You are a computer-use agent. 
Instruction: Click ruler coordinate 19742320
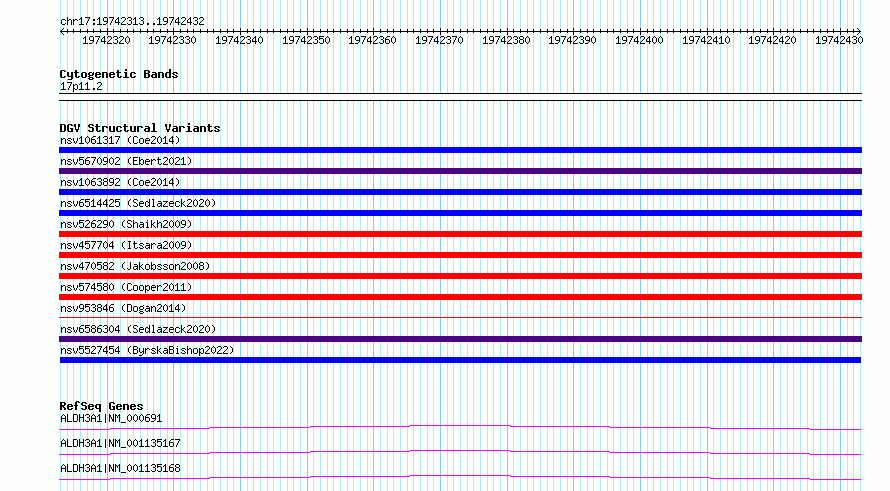click(x=106, y=40)
